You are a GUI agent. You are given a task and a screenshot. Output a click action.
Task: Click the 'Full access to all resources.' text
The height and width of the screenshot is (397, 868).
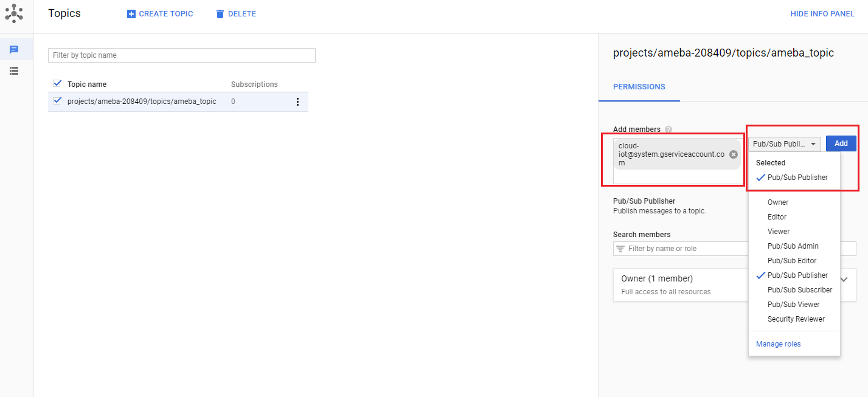667,292
